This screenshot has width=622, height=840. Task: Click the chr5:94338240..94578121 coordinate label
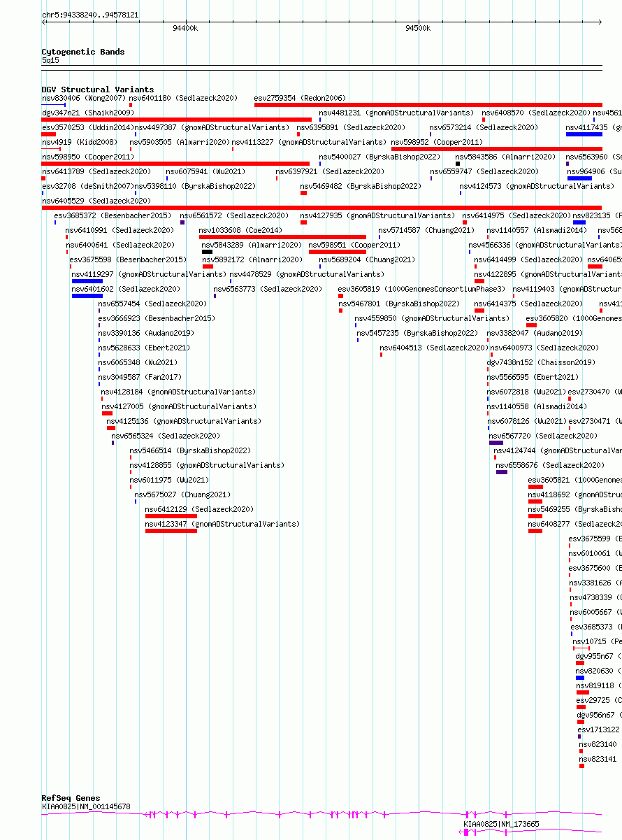point(90,15)
